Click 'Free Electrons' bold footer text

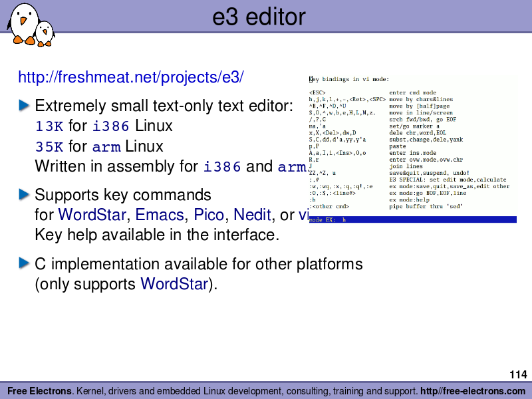point(39,391)
